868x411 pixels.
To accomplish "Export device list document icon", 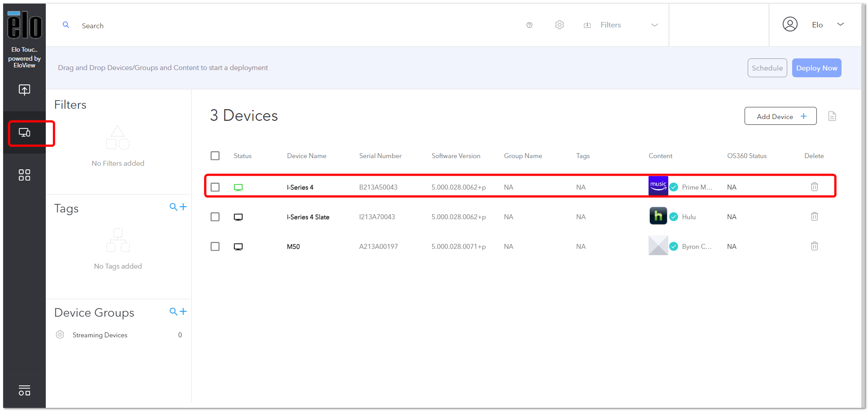I will pyautogui.click(x=832, y=116).
